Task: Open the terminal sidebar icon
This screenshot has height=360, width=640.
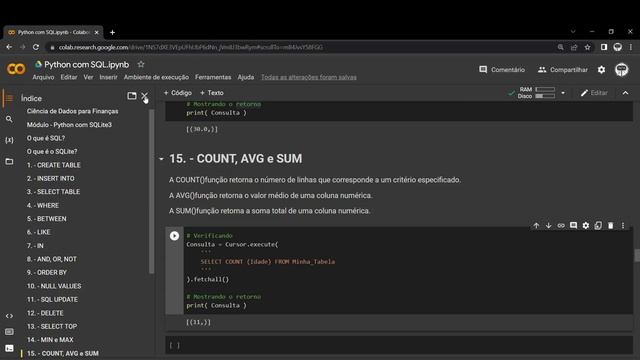Action: coord(9,348)
